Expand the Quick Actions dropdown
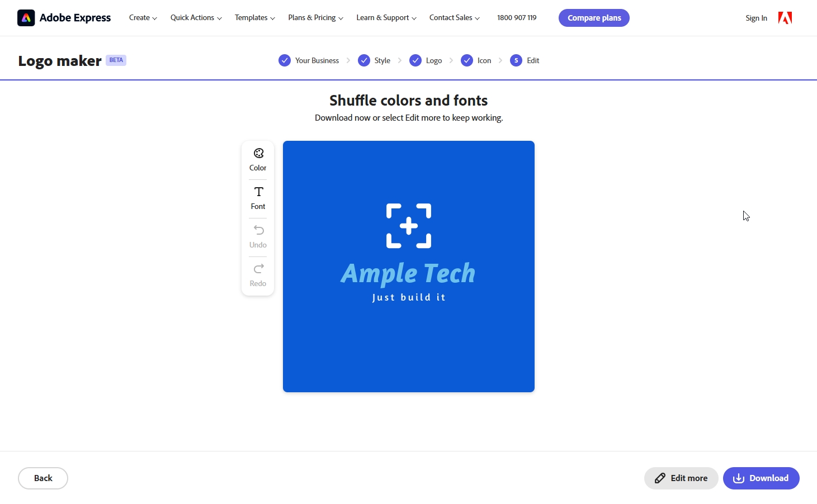Viewport: 817px width, 504px height. (196, 18)
